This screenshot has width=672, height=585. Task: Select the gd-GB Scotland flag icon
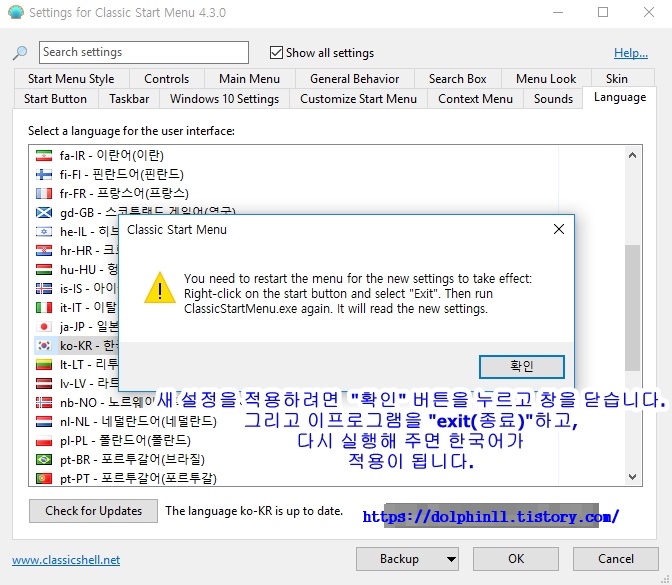[44, 213]
